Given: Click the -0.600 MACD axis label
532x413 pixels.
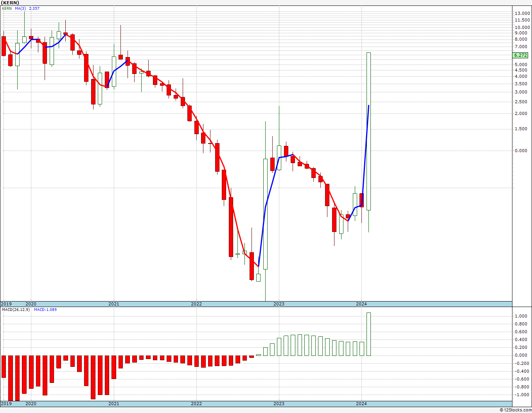Looking at the screenshot, I should 522,379.
